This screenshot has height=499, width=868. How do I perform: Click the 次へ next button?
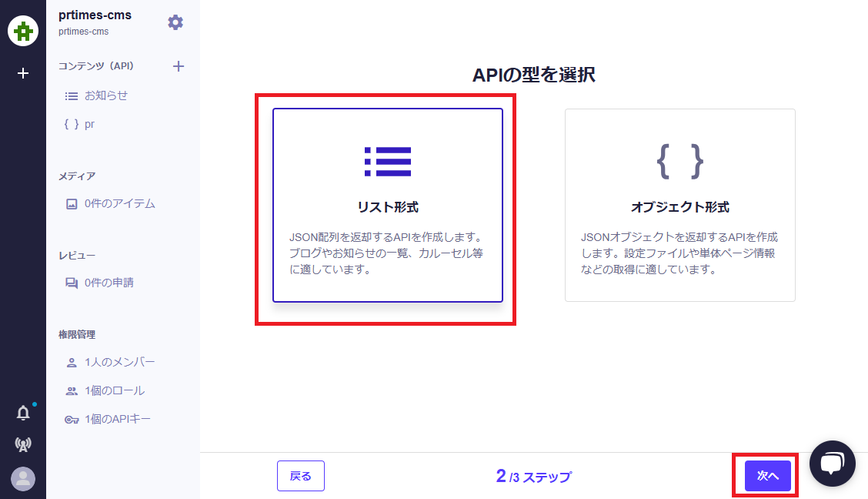click(768, 476)
